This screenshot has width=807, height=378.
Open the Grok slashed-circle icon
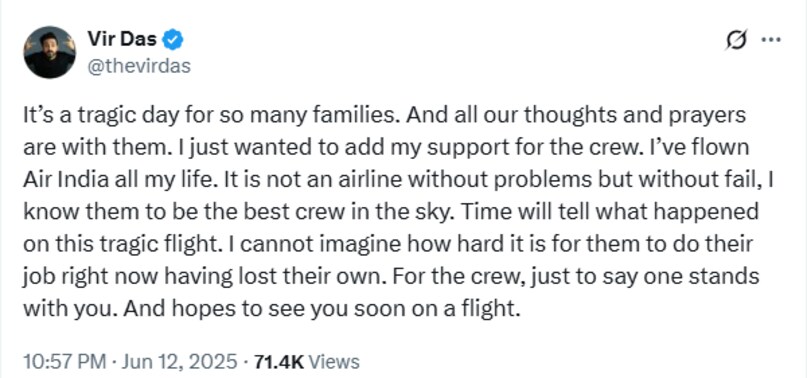click(736, 40)
